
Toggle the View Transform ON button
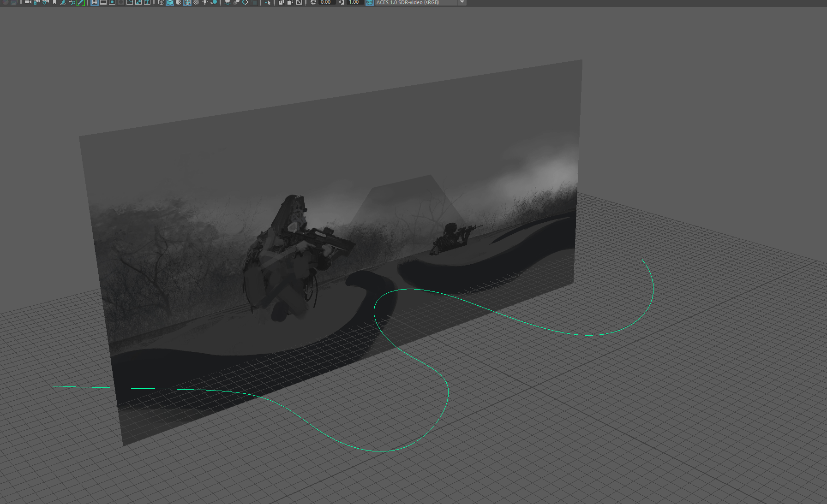pos(370,2)
